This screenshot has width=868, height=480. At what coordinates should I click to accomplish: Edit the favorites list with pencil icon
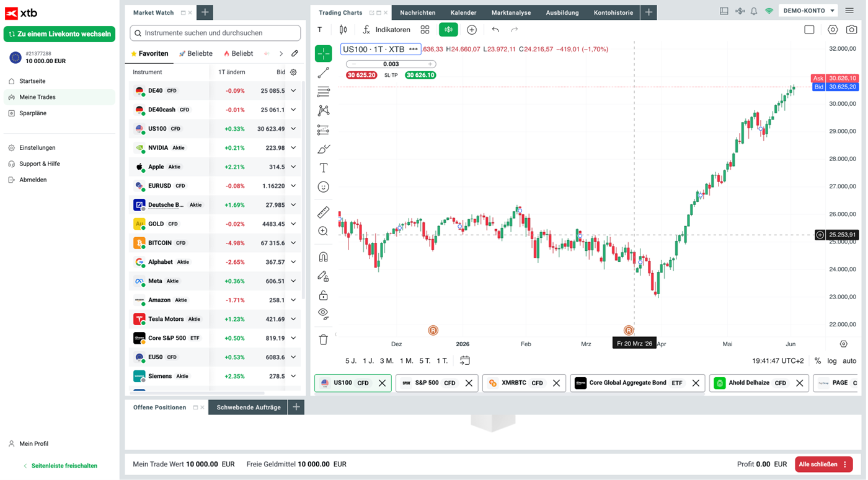[294, 54]
